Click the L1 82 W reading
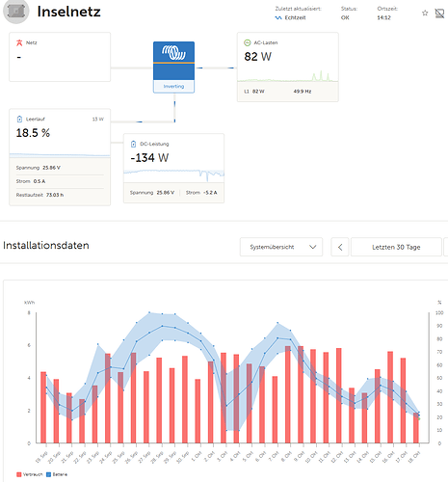The width and height of the screenshot is (448, 482). [254, 92]
